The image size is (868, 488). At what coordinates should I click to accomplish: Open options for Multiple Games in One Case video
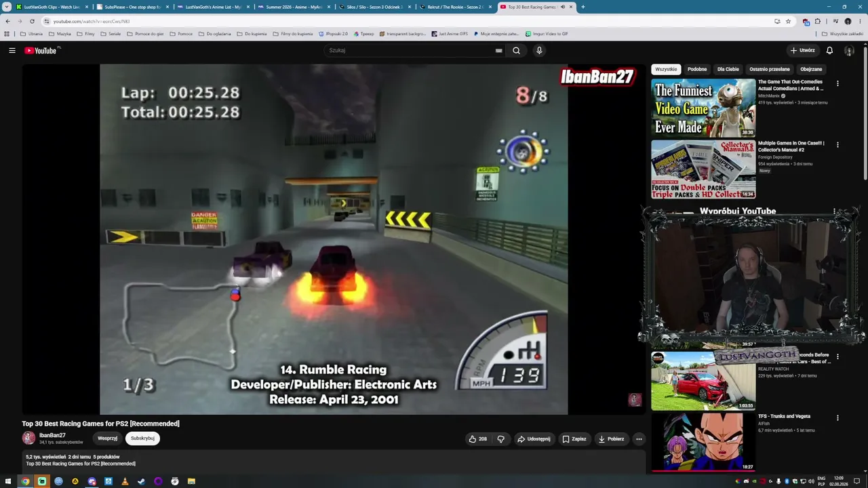[837, 145]
